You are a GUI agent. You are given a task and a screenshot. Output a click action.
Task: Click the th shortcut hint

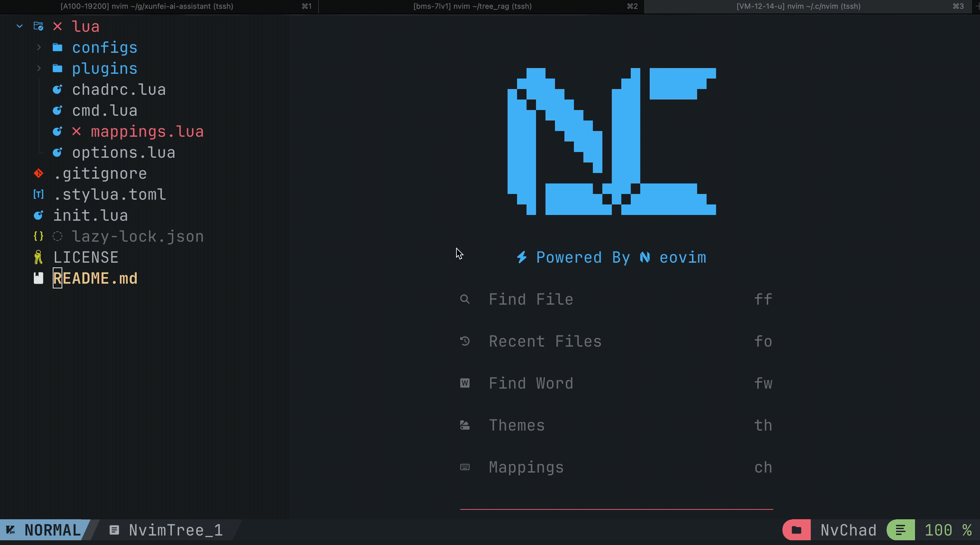(x=763, y=425)
